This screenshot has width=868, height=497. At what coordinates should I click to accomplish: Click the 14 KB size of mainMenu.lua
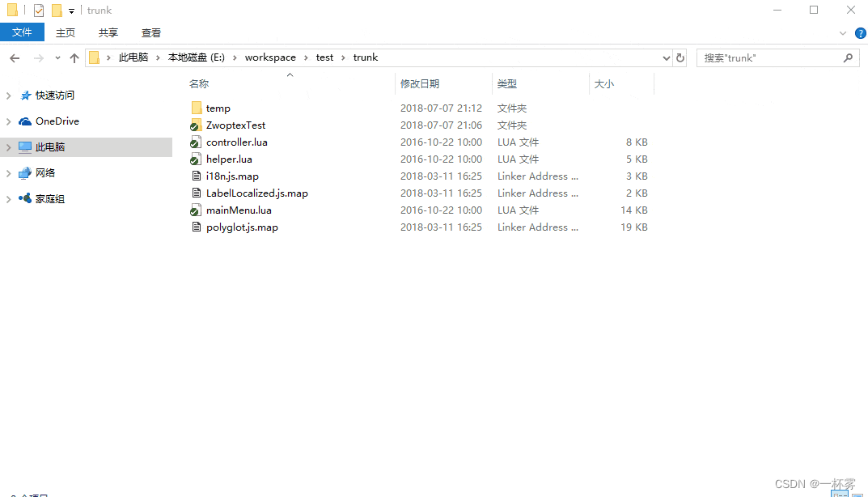click(634, 210)
